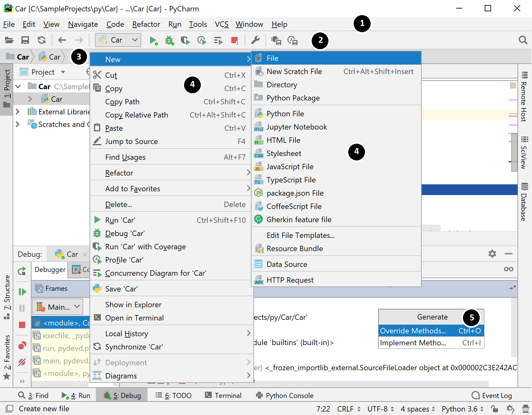Click the Stop square in Debug panel
Viewport: 532px width, 415px height.
pos(22,325)
